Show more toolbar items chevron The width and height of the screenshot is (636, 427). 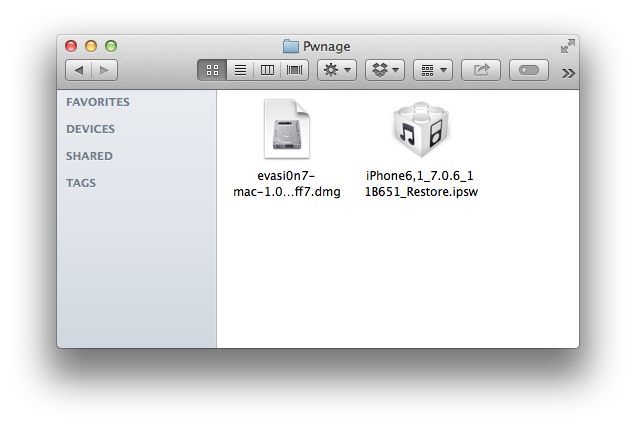click(569, 72)
